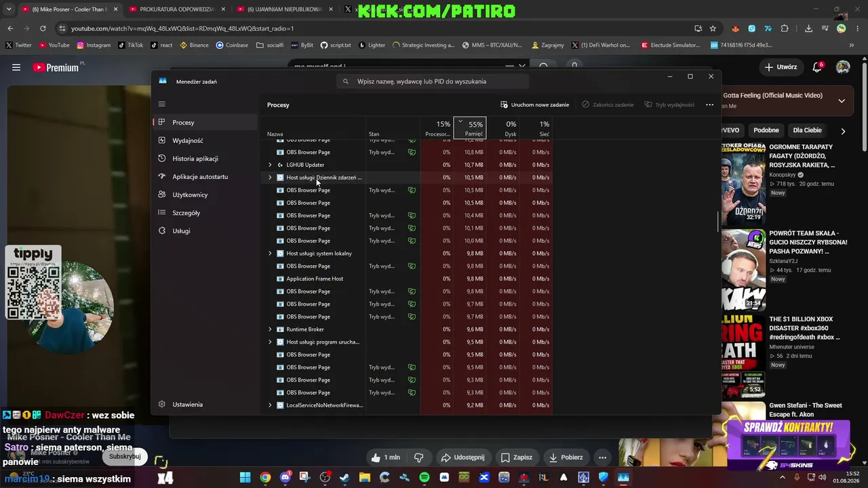Show next YouTube filter chips arrow

pyautogui.click(x=843, y=131)
